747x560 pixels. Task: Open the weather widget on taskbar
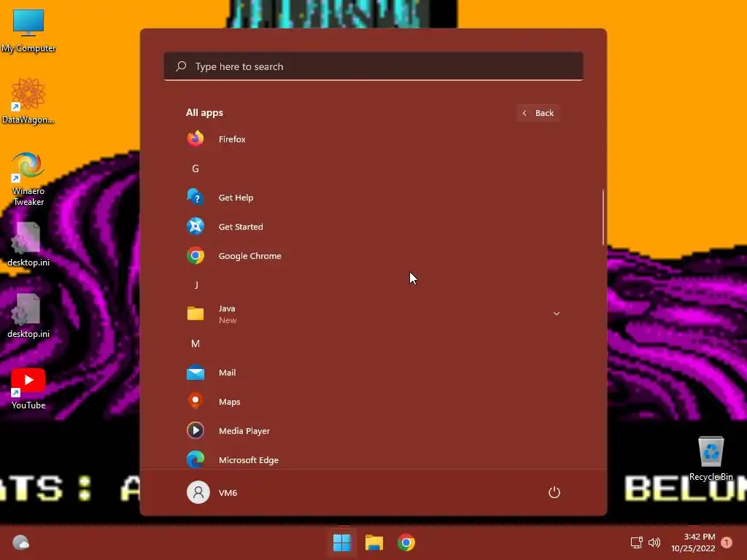[x=20, y=542]
